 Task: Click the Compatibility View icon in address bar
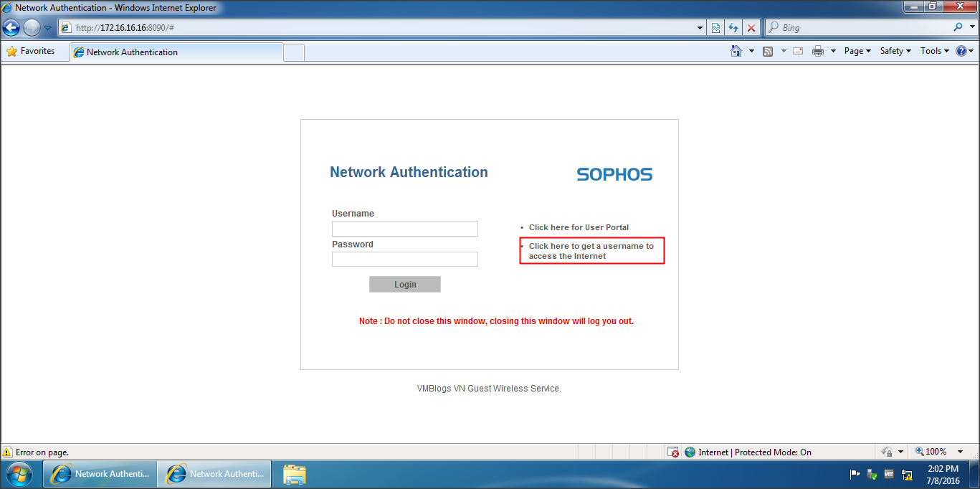click(715, 28)
